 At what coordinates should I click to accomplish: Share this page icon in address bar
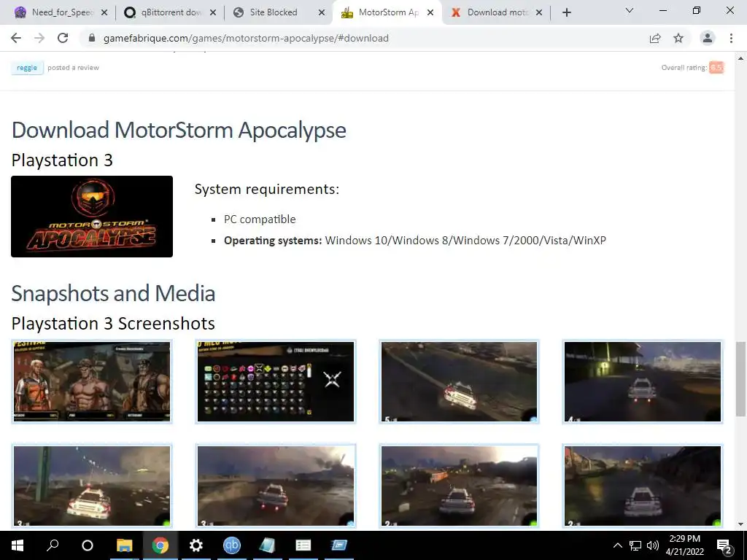pyautogui.click(x=655, y=38)
